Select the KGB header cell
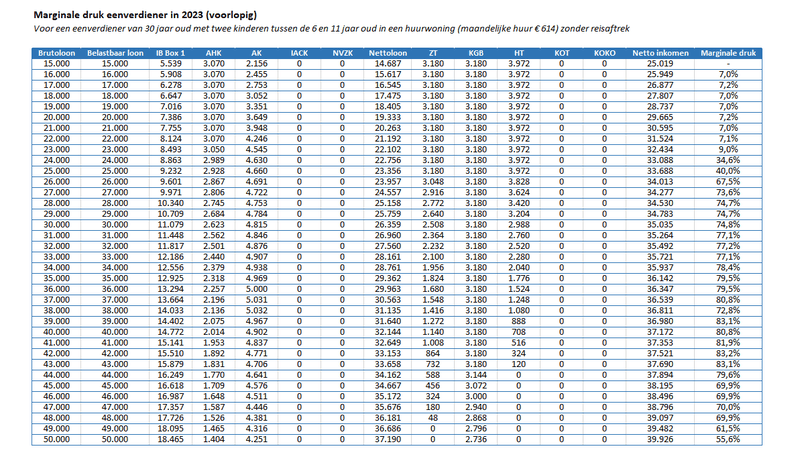Viewport: 800px width, 467px height. click(x=476, y=53)
